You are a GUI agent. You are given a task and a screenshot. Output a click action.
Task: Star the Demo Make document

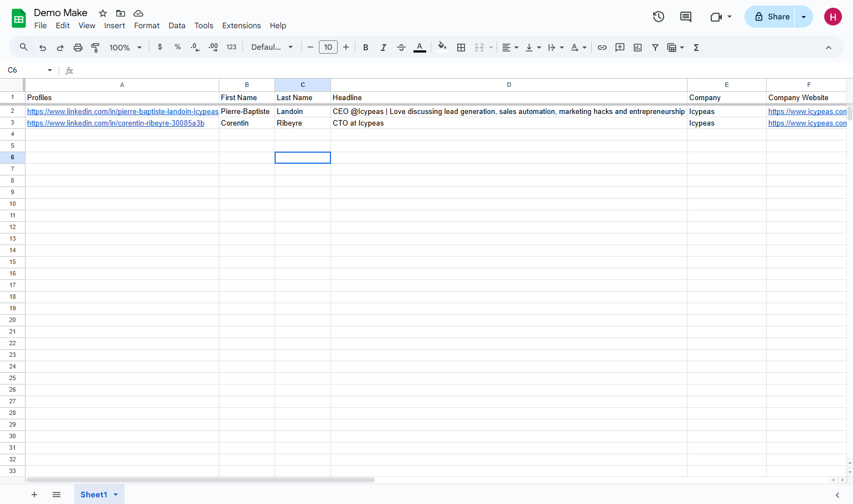click(103, 13)
